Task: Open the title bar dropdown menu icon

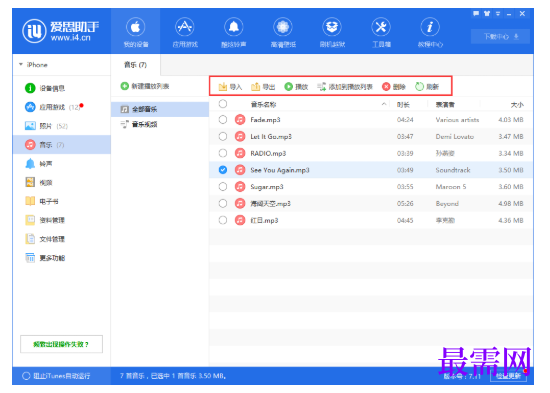Action: [x=498, y=13]
